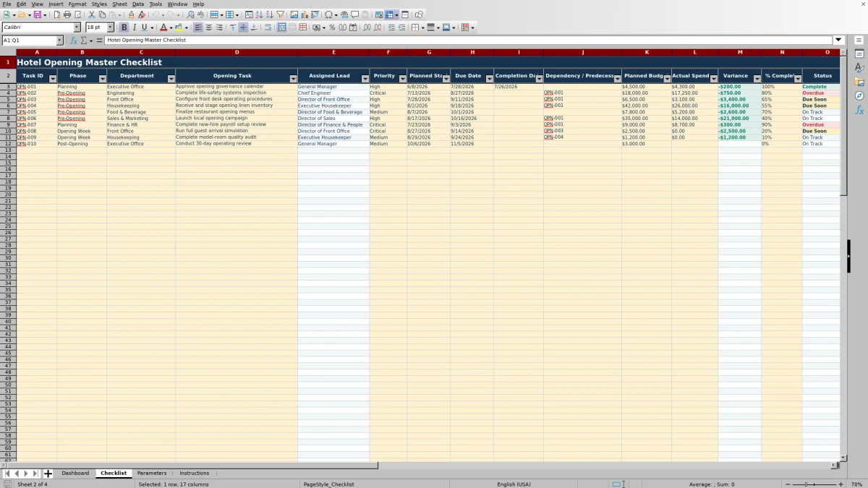868x488 pixels.
Task: Click the 70% zoom level in status bar
Action: click(x=856, y=484)
